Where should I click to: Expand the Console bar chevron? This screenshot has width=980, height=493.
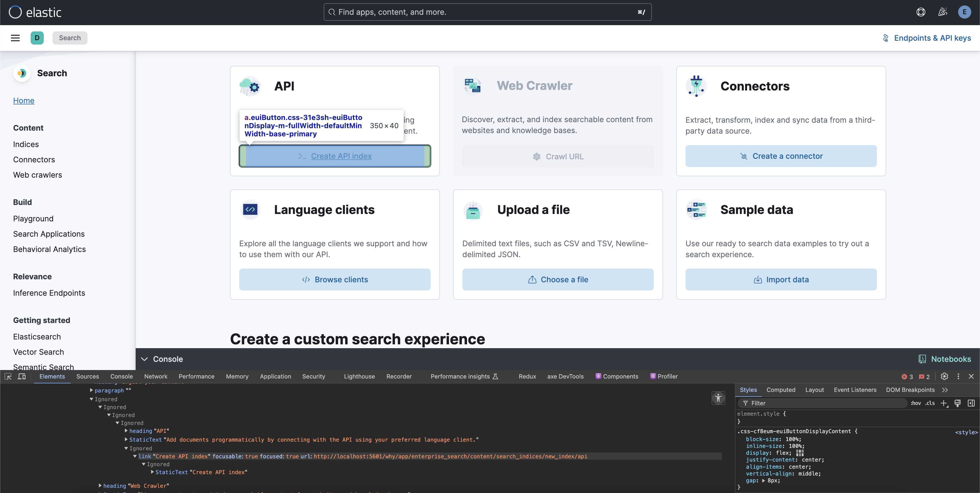[x=144, y=359]
